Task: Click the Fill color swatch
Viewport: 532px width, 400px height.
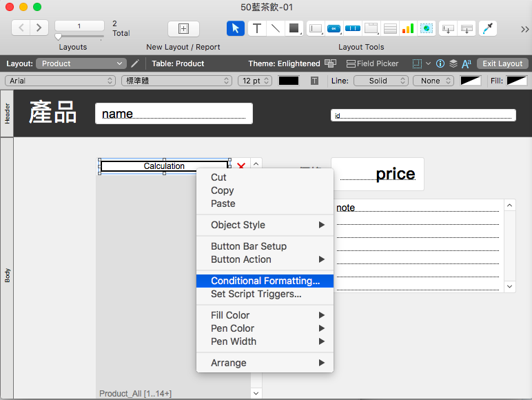Action: [517, 81]
